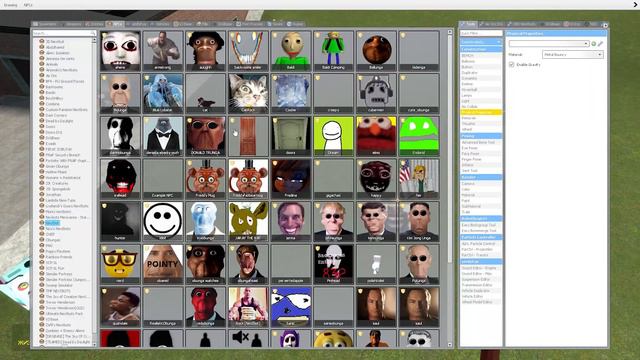Click the cyberman robot NPC icon

(376, 93)
